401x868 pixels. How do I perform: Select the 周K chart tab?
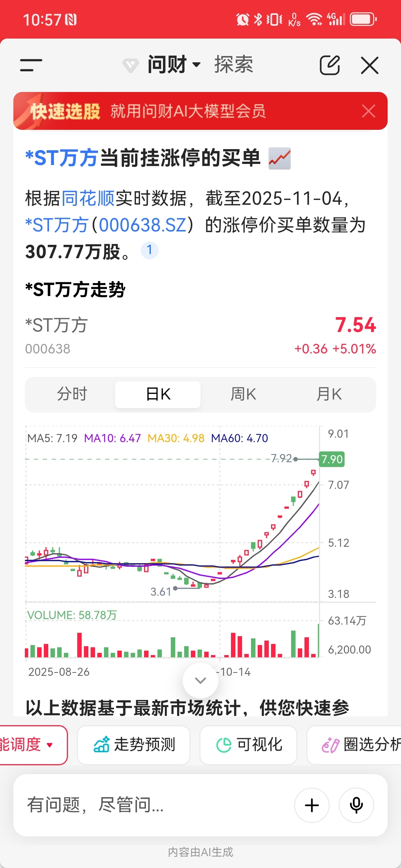pyautogui.click(x=243, y=394)
